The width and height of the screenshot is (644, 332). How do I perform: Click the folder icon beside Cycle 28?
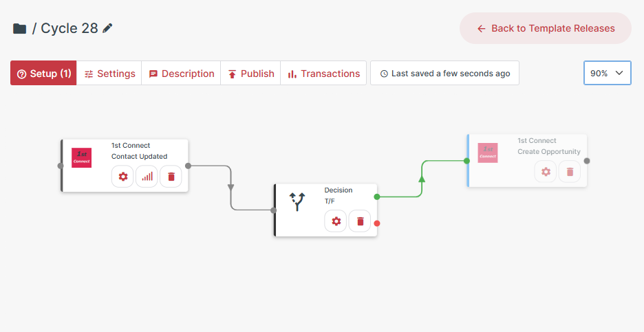click(x=20, y=29)
